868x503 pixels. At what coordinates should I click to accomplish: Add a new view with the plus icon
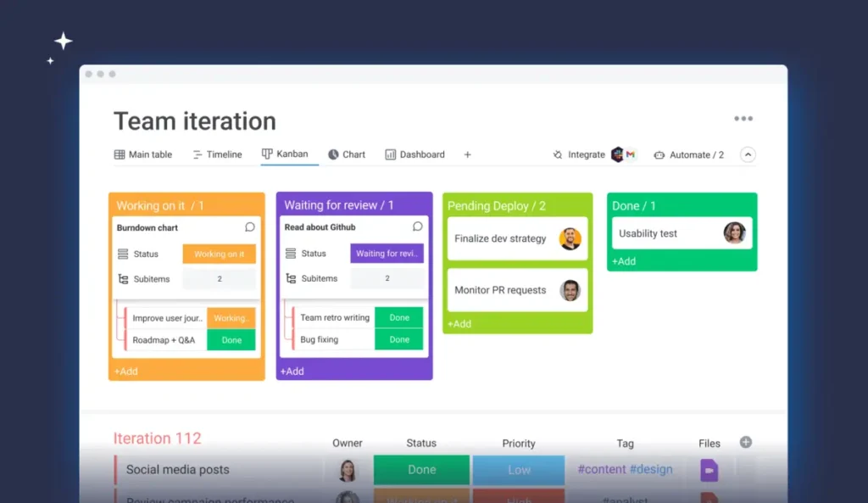click(x=467, y=154)
